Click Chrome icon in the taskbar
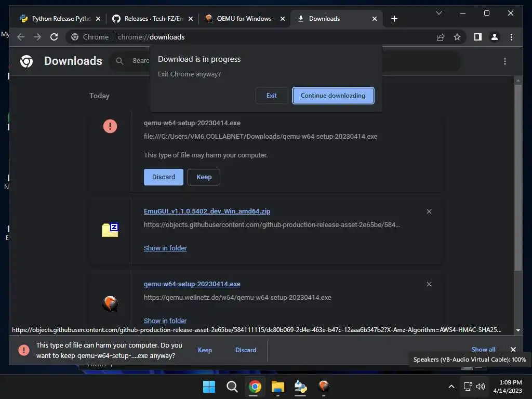 coord(255,387)
